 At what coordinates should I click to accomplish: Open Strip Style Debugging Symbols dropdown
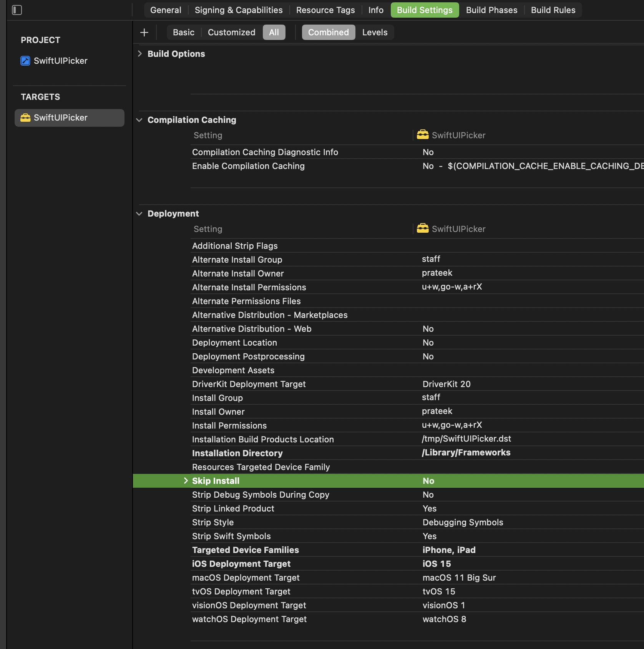point(463,522)
